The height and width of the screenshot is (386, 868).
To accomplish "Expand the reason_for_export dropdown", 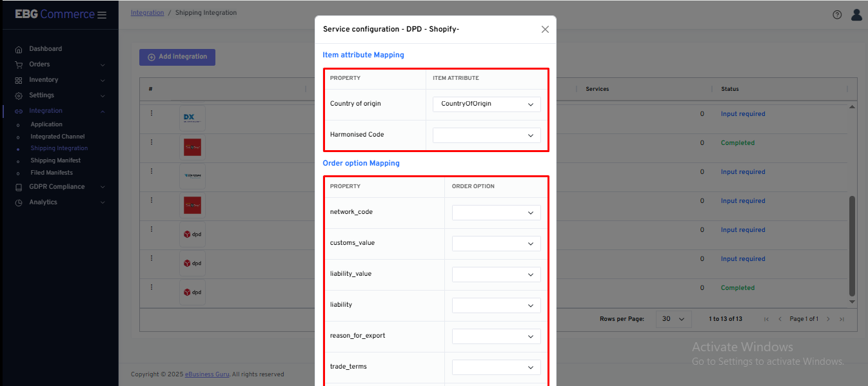I will tap(496, 336).
